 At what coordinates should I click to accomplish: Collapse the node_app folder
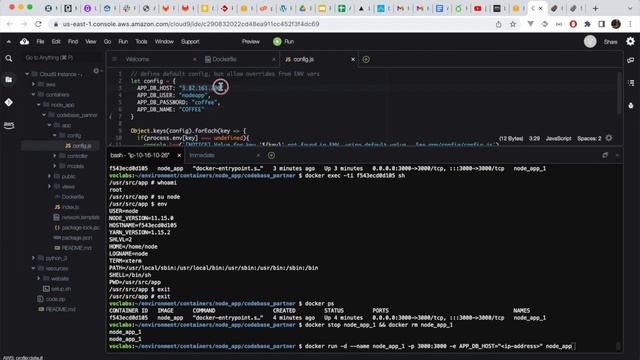[39, 105]
